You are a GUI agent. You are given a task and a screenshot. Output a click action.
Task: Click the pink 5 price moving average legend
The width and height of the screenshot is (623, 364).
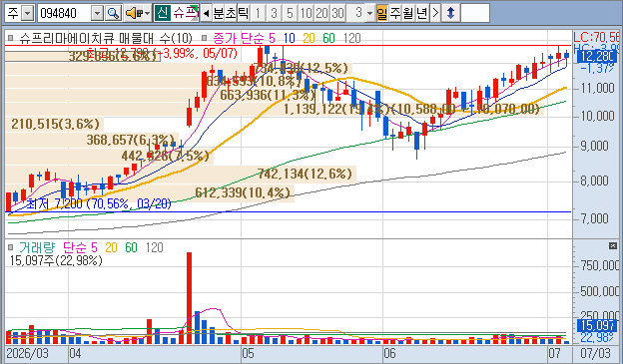click(272, 38)
